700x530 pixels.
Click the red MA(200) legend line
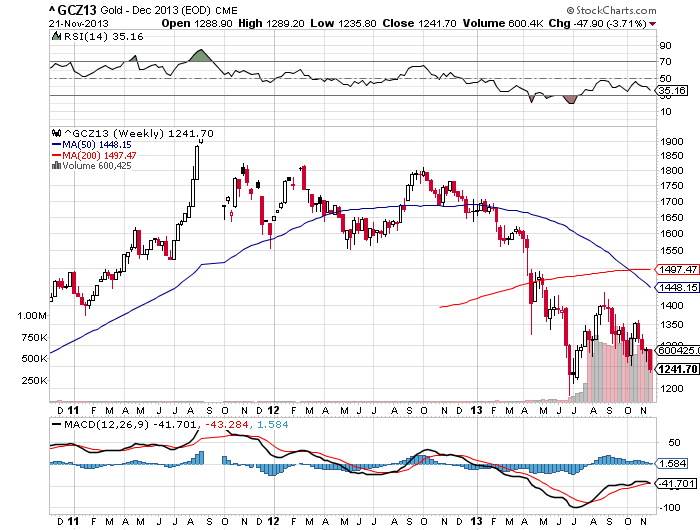pyautogui.click(x=56, y=155)
